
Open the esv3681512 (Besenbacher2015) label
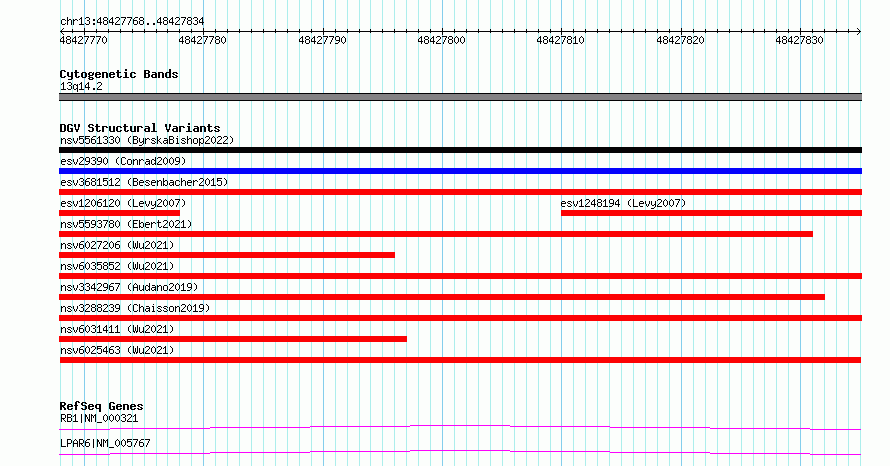[x=144, y=182]
